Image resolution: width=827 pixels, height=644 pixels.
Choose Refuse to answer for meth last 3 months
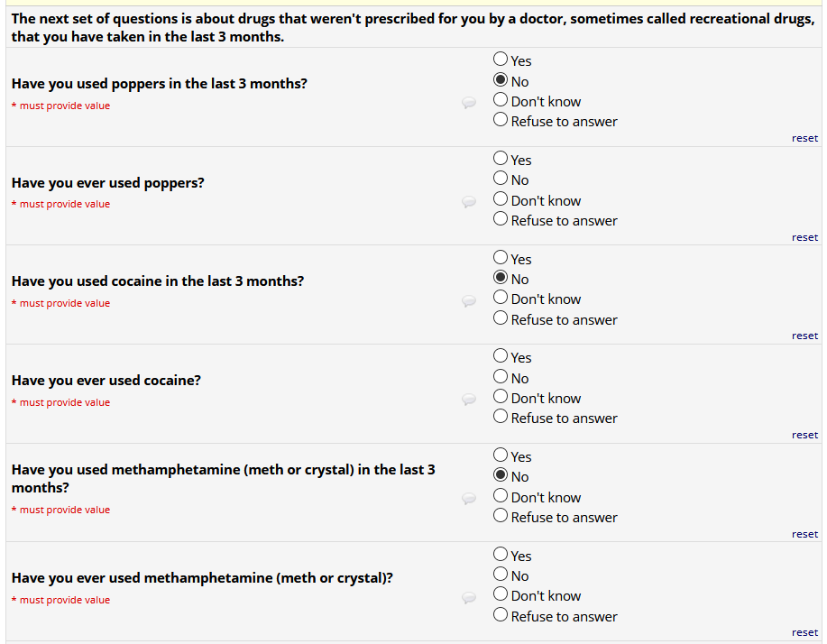[x=501, y=516]
